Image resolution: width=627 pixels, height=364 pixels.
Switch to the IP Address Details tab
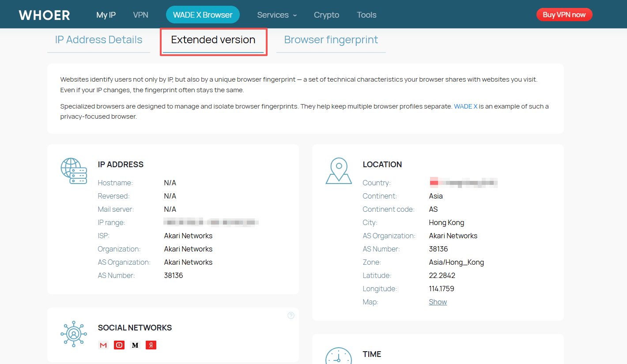pos(98,40)
